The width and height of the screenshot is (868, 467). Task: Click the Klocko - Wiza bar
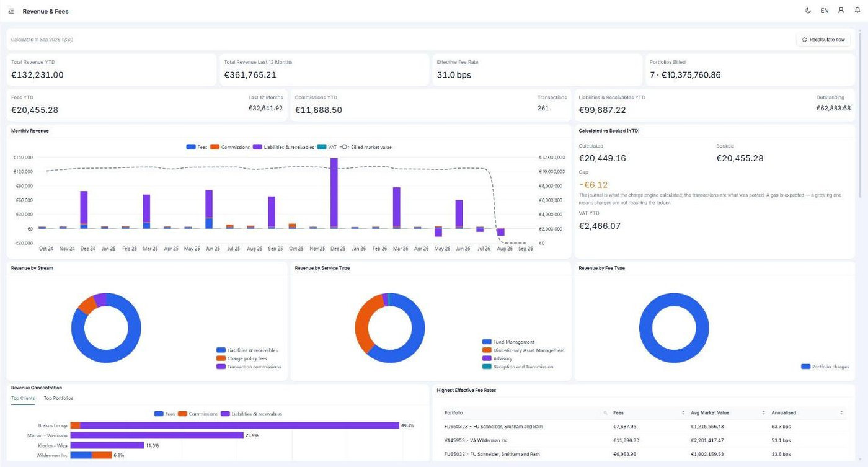(107, 445)
